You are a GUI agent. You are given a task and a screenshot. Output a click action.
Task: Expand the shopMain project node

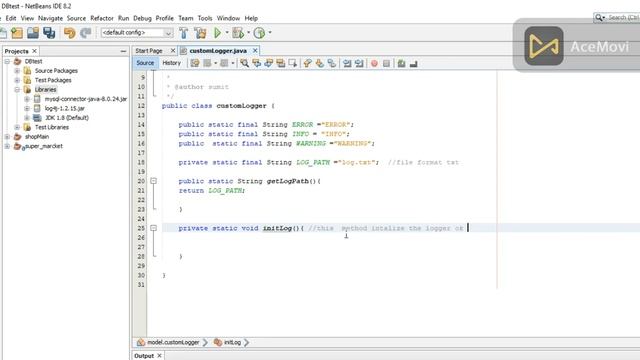[7, 137]
